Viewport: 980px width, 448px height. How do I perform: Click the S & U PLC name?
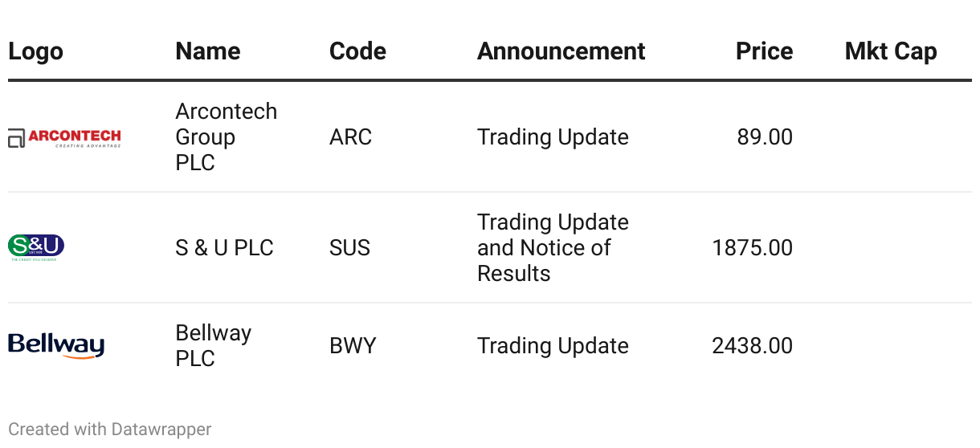click(224, 247)
